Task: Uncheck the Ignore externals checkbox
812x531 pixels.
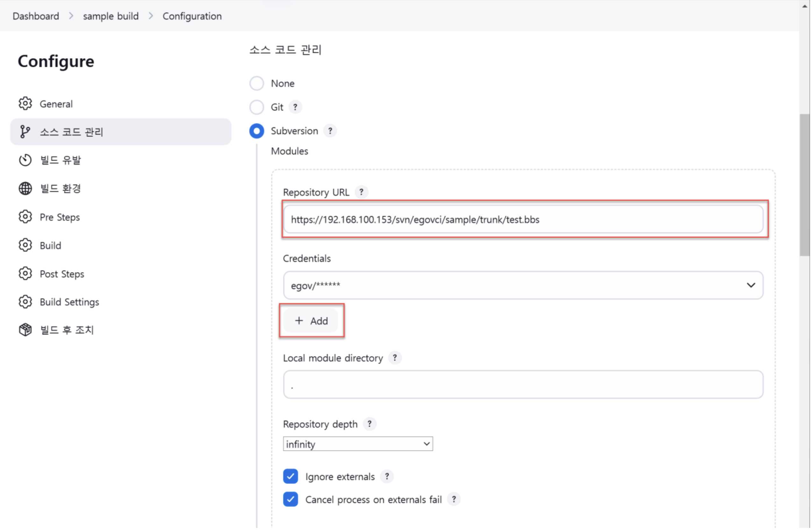Action: pos(291,477)
